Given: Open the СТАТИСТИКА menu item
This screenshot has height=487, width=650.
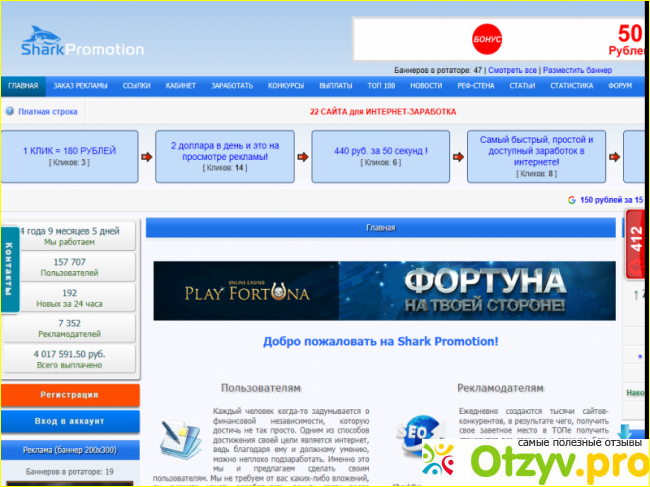Looking at the screenshot, I should pyautogui.click(x=571, y=86).
